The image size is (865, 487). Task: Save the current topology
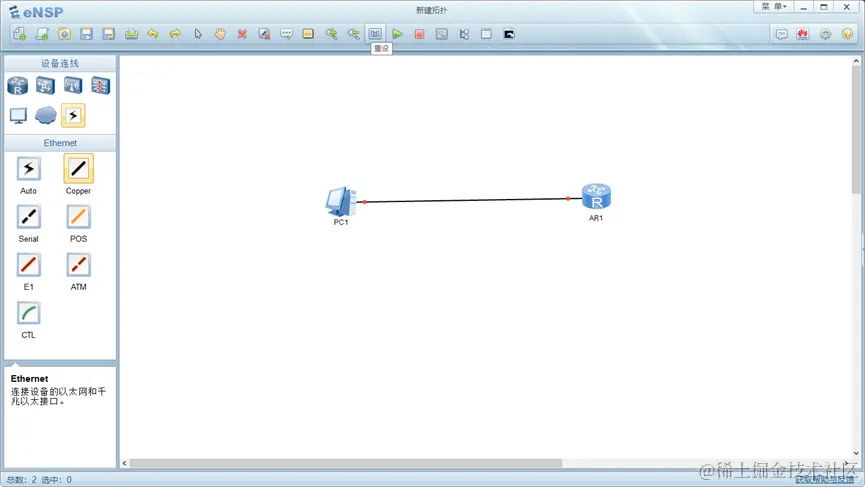86,34
